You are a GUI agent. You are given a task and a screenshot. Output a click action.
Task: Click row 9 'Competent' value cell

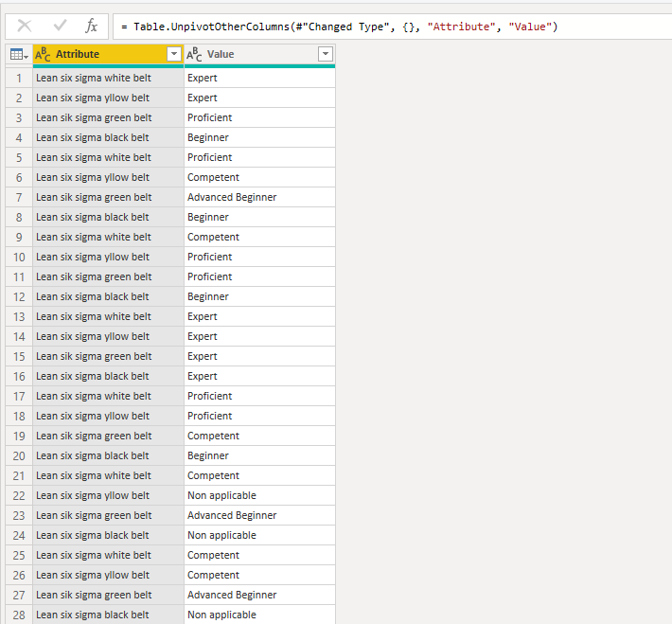259,237
